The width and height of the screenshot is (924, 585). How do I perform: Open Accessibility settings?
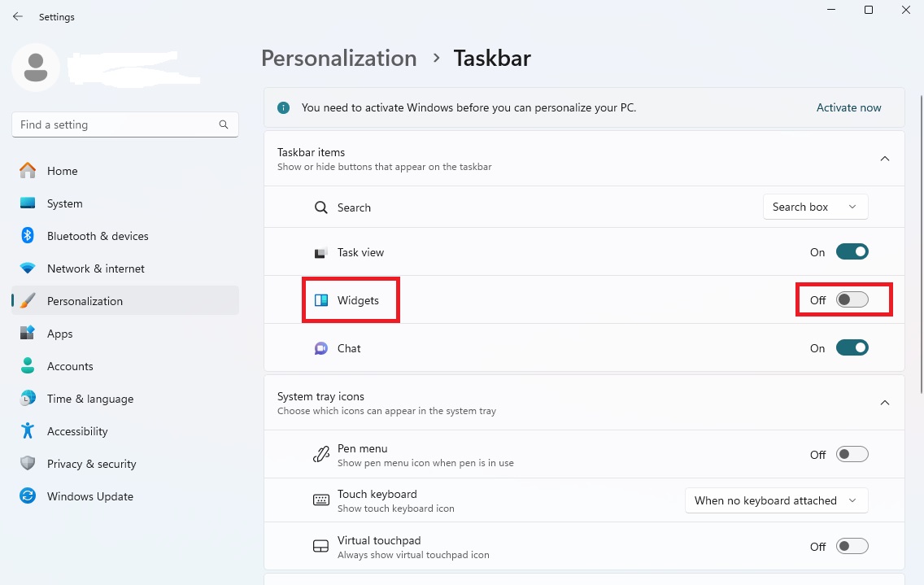pos(125,431)
